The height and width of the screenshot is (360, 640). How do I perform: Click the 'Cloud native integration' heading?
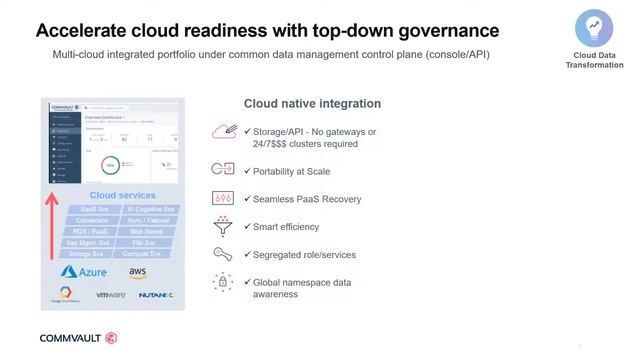312,104
